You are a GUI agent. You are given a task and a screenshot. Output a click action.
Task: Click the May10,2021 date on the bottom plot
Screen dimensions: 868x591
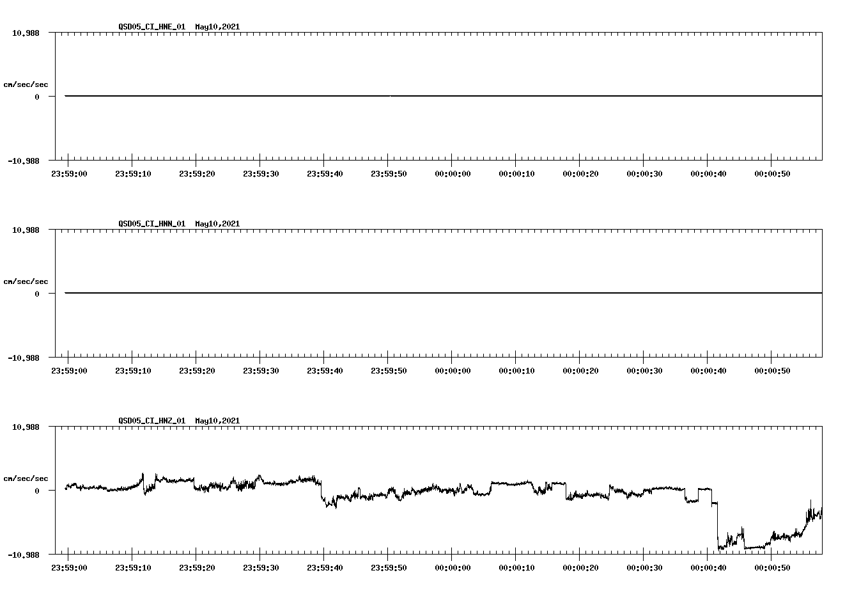point(218,421)
